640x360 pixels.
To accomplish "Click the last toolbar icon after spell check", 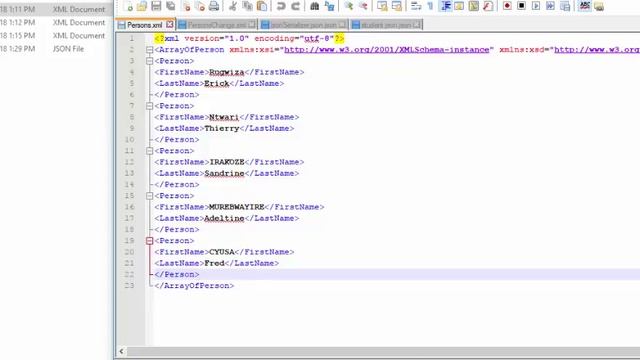I will tap(599, 6).
